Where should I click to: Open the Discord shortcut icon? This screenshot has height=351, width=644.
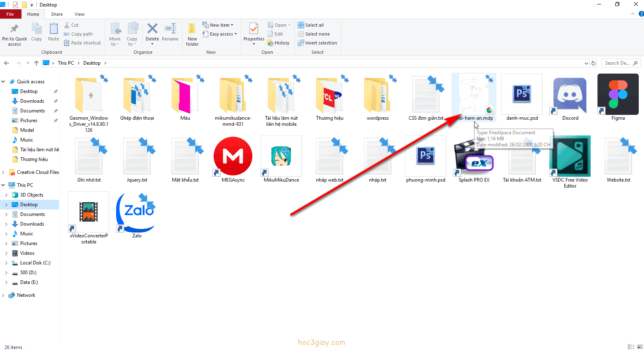click(x=570, y=96)
